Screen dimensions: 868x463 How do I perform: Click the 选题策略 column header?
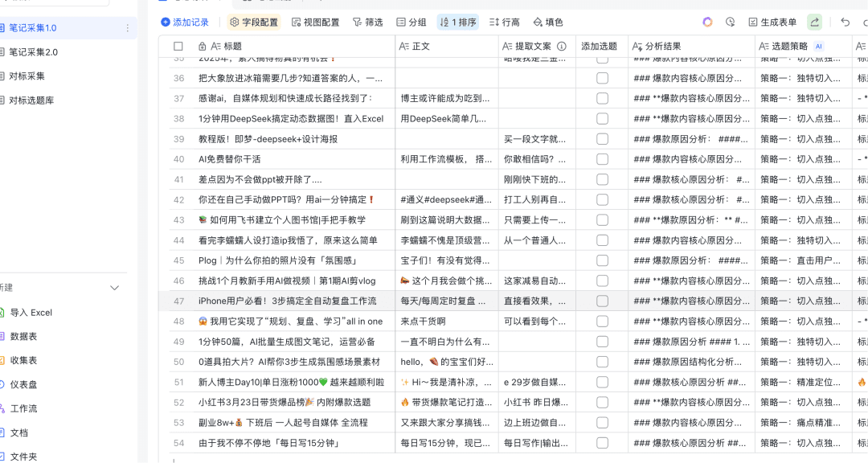coord(803,47)
